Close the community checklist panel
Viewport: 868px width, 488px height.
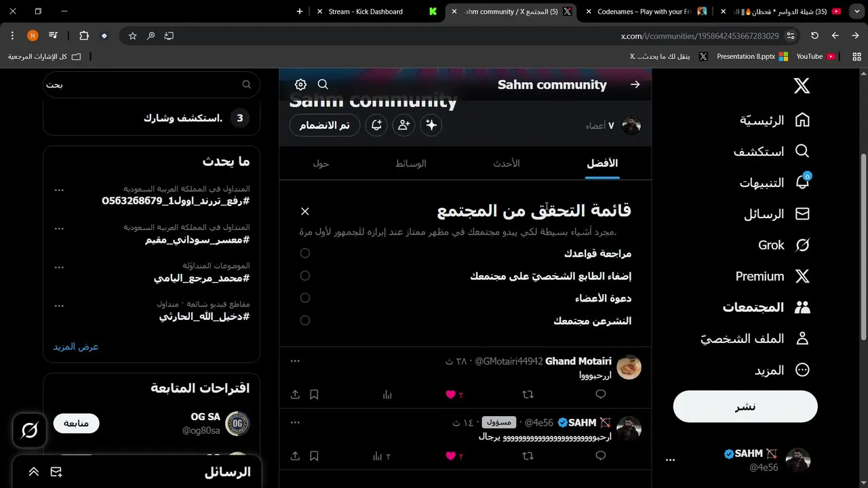point(305,211)
